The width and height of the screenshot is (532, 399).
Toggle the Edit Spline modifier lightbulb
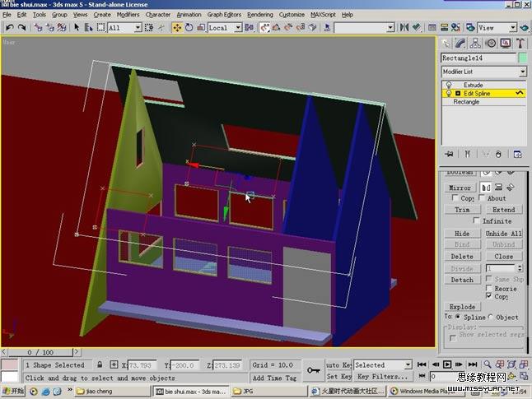tap(449, 93)
